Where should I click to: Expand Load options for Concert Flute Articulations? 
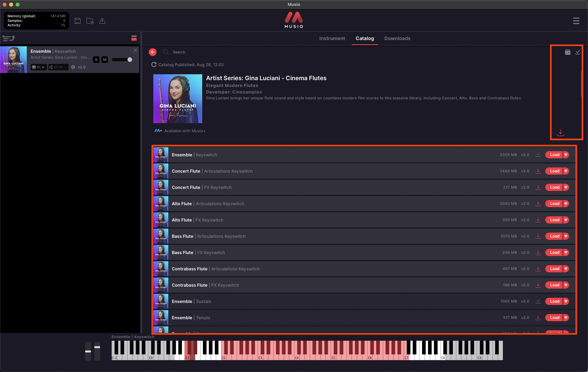[566, 171]
